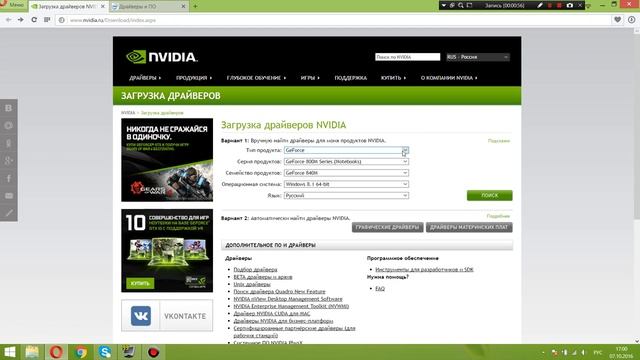This screenshot has height=360, width=640.
Task: Click the site info globe icon in address bar
Action: [62, 20]
